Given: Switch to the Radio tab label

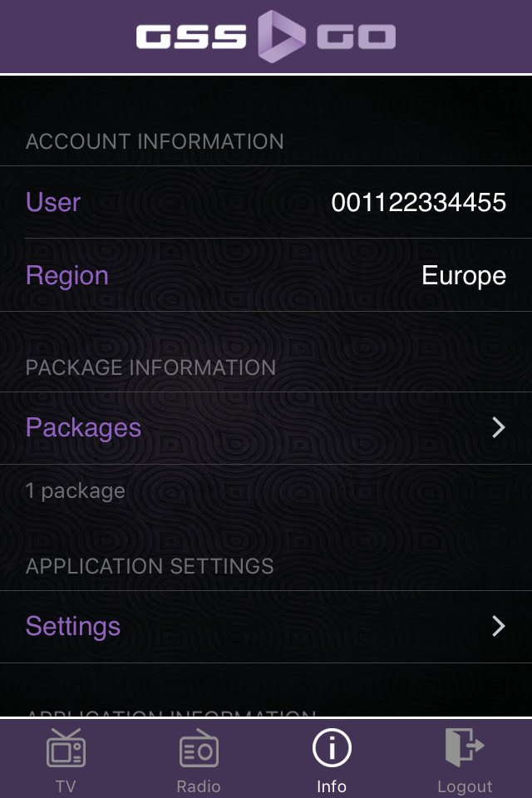Looking at the screenshot, I should (199, 786).
